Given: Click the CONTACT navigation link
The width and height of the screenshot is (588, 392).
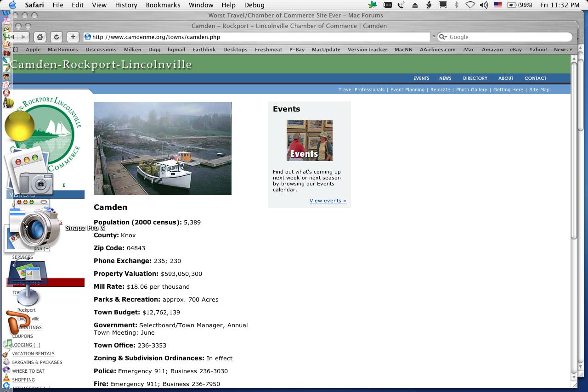Looking at the screenshot, I should (x=535, y=78).
